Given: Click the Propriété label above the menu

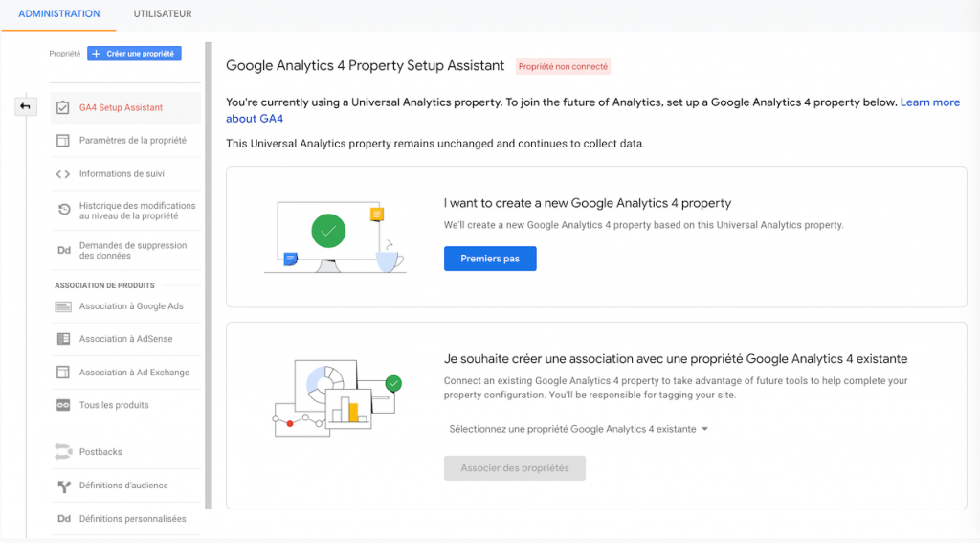Looking at the screenshot, I should tap(65, 54).
